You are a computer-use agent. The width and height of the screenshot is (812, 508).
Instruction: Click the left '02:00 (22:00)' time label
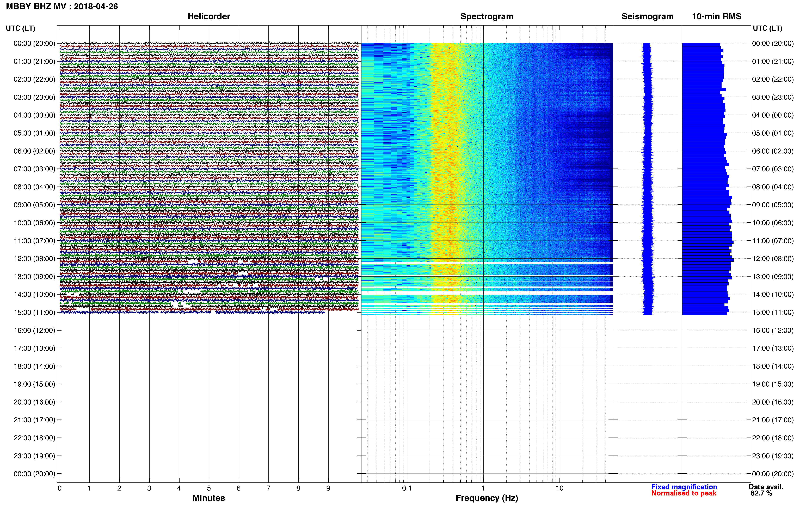click(x=34, y=79)
